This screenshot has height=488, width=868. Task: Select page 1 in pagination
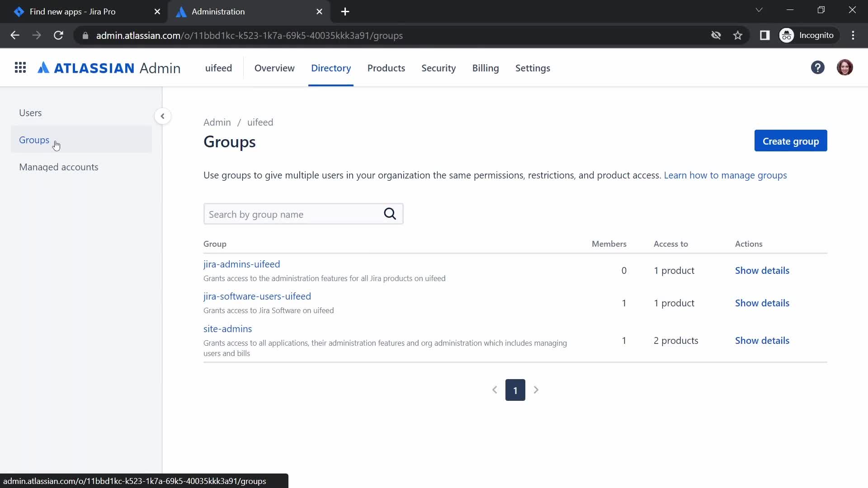[515, 390]
